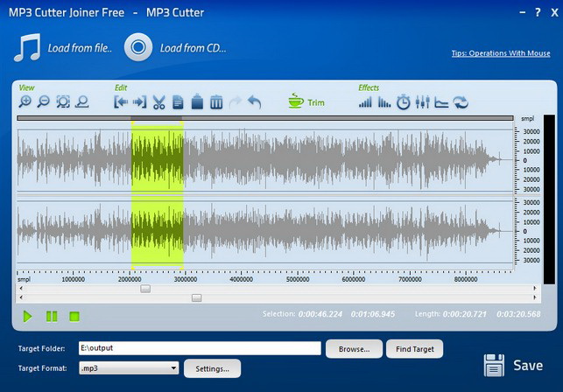Click the Redo arrow icon
This screenshot has height=392, width=563.
coord(236,102)
